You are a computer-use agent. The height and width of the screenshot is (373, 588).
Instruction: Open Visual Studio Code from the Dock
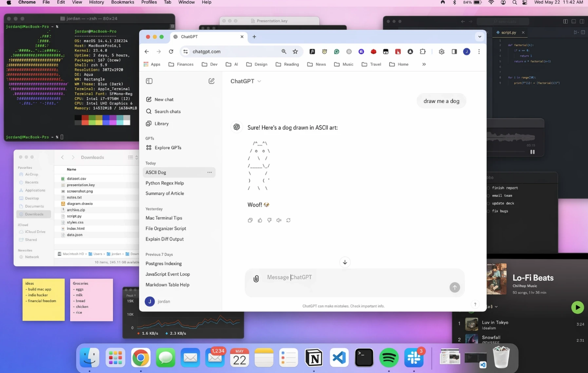tap(339, 358)
